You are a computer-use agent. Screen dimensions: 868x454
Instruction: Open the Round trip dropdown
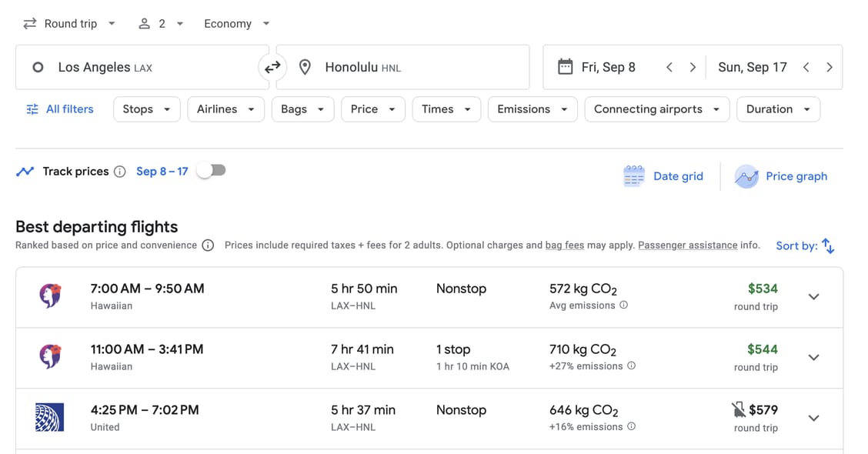(x=69, y=24)
